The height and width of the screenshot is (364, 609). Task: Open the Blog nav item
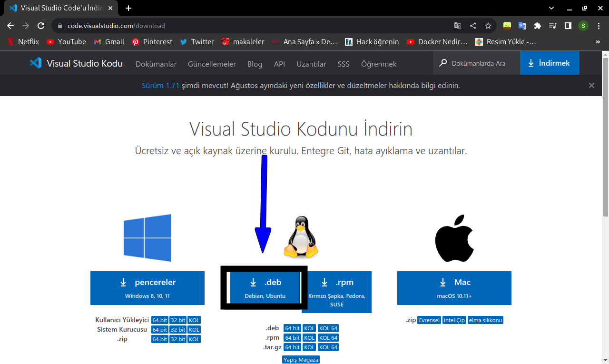[255, 64]
